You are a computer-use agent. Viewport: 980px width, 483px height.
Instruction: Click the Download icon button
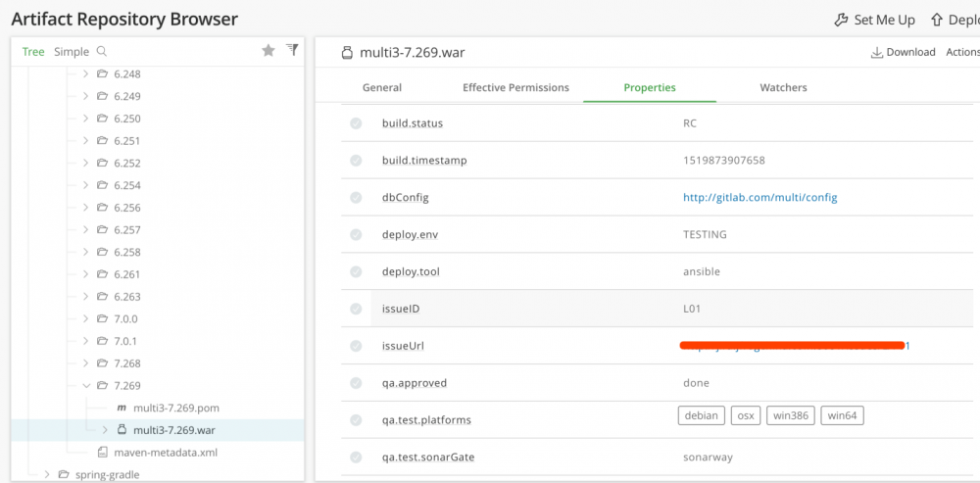pos(877,53)
